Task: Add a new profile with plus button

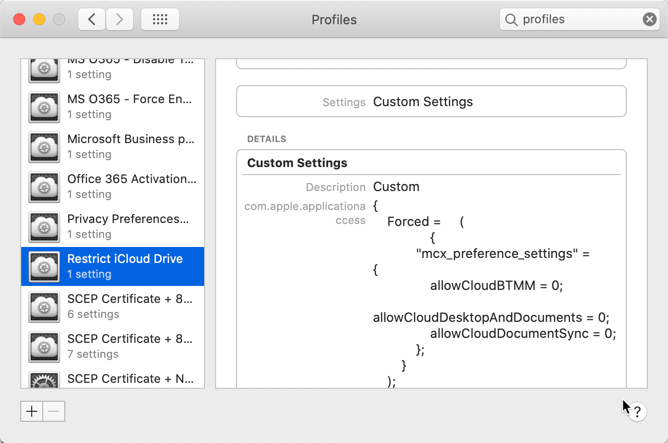Action: point(32,411)
